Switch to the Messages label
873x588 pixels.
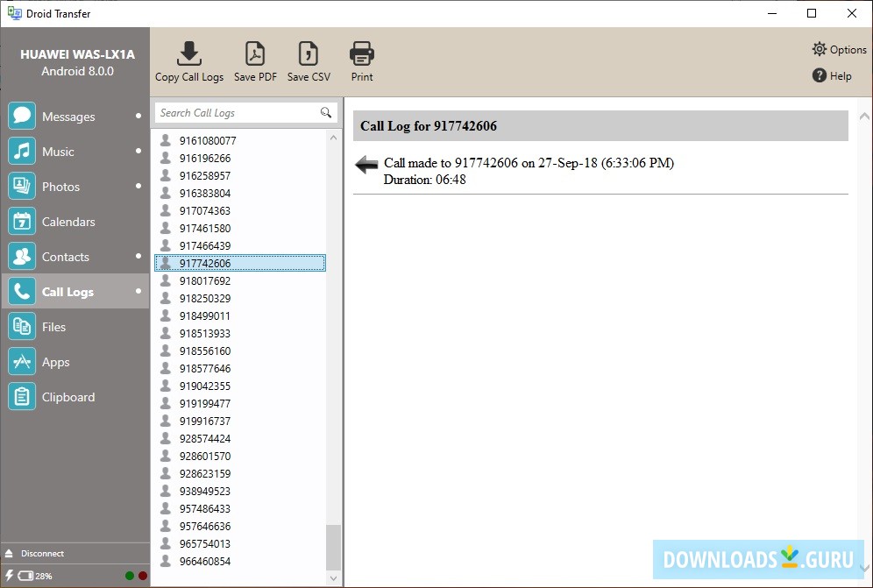68,117
